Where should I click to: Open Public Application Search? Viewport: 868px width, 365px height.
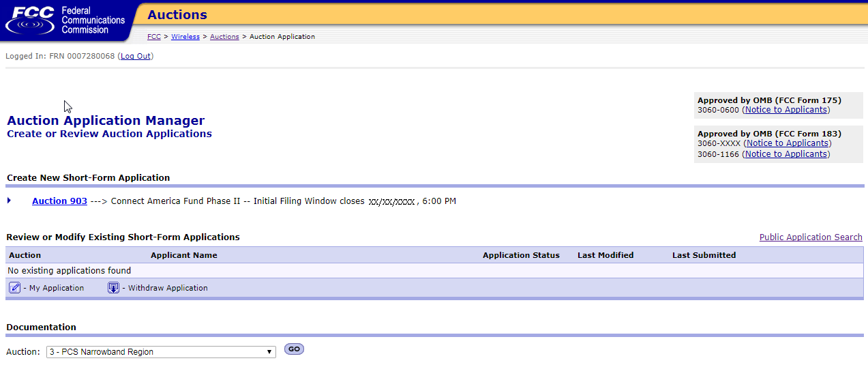pyautogui.click(x=811, y=237)
